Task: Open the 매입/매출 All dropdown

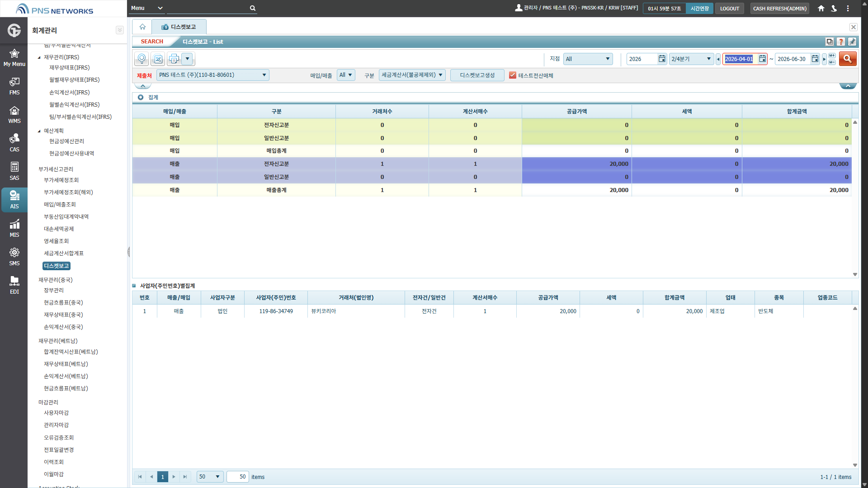Action: click(346, 75)
